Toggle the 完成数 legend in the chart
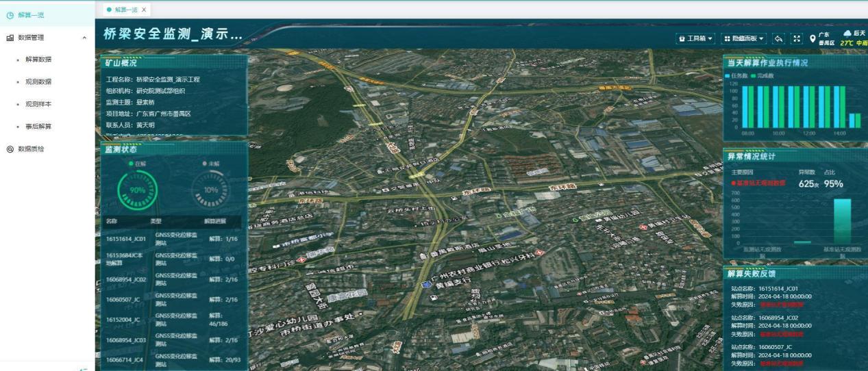This screenshot has width=868, height=371. point(763,75)
